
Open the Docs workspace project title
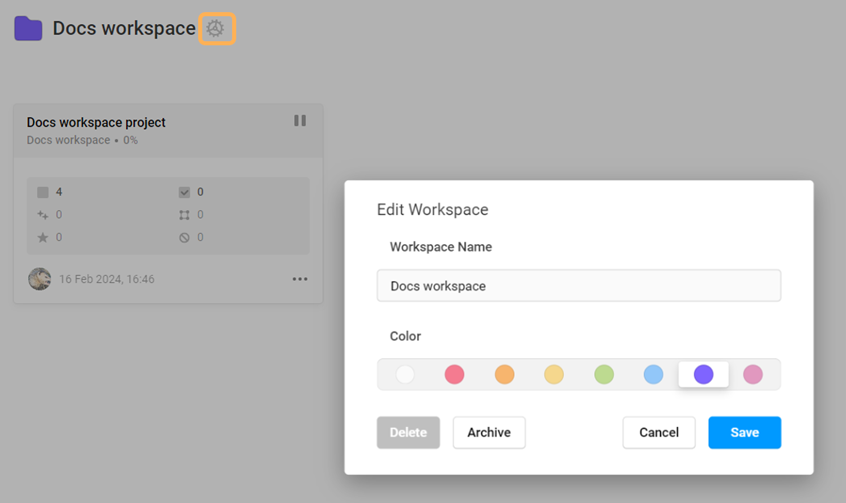click(x=96, y=122)
